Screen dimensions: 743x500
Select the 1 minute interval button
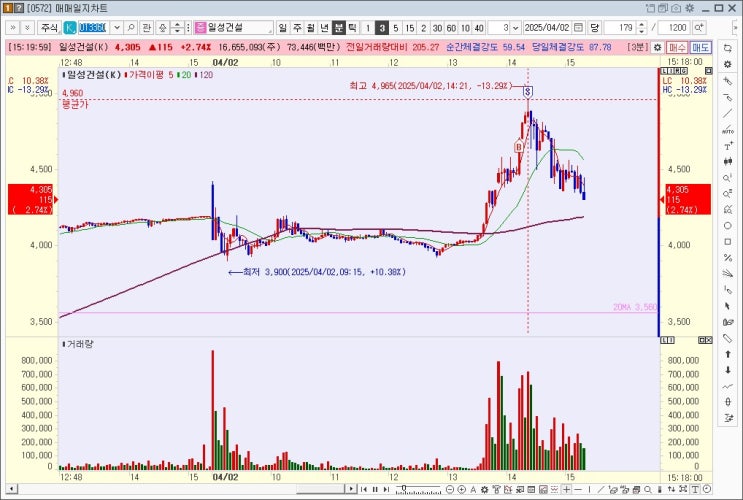point(368,28)
